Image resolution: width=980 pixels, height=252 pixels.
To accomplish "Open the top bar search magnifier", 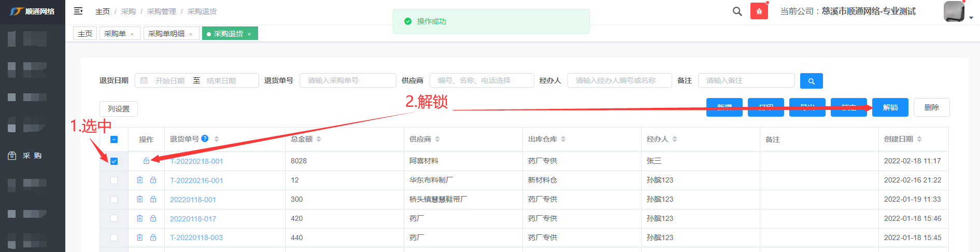I will (x=737, y=11).
